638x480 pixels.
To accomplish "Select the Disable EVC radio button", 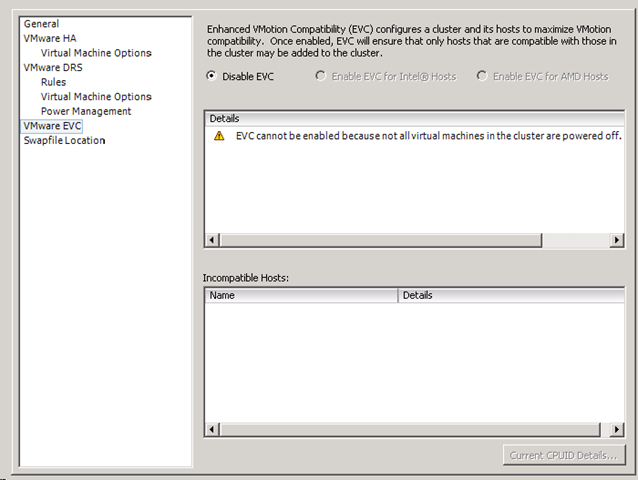I will [211, 76].
